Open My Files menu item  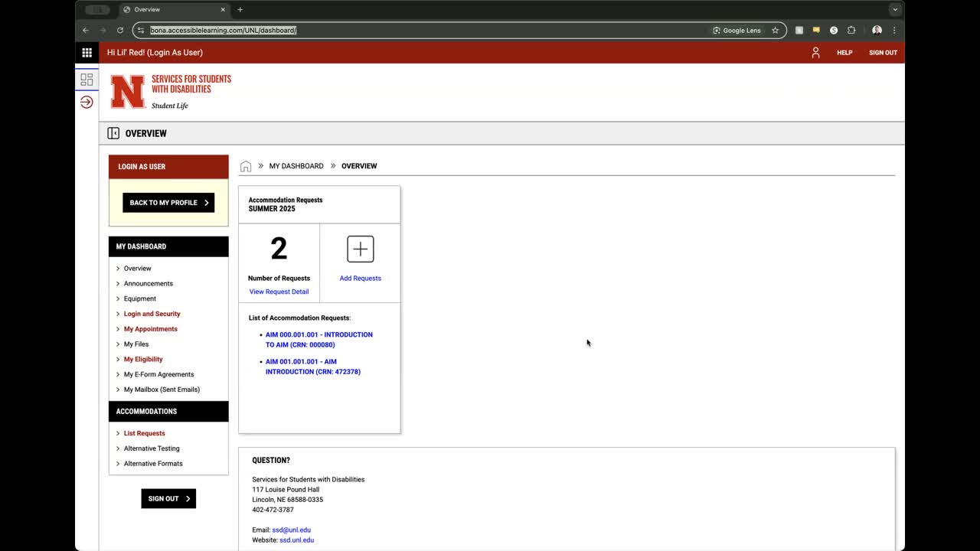[x=136, y=344]
